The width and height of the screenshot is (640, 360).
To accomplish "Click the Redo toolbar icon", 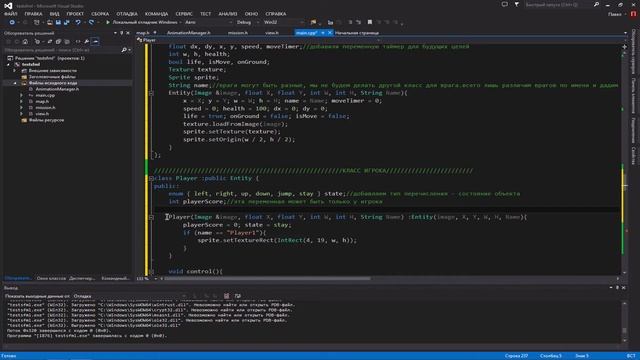I will pyautogui.click(x=91, y=22).
